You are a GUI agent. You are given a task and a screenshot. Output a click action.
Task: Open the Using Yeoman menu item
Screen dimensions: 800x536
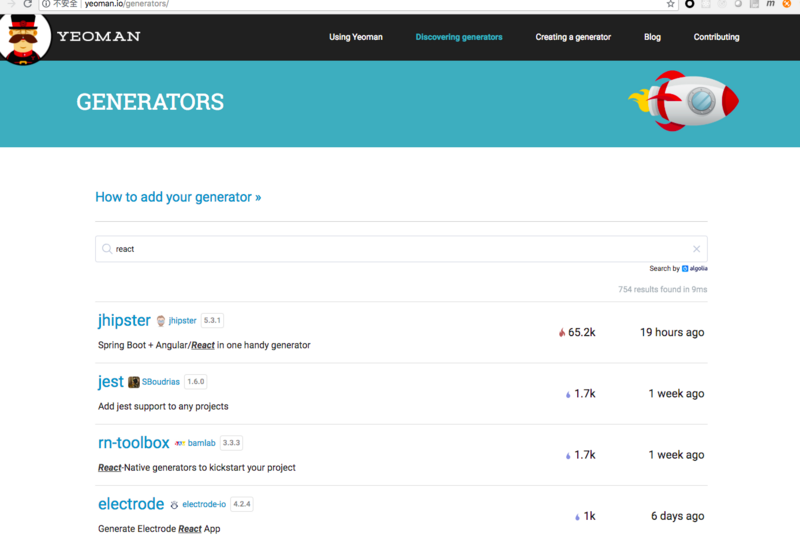tap(356, 37)
